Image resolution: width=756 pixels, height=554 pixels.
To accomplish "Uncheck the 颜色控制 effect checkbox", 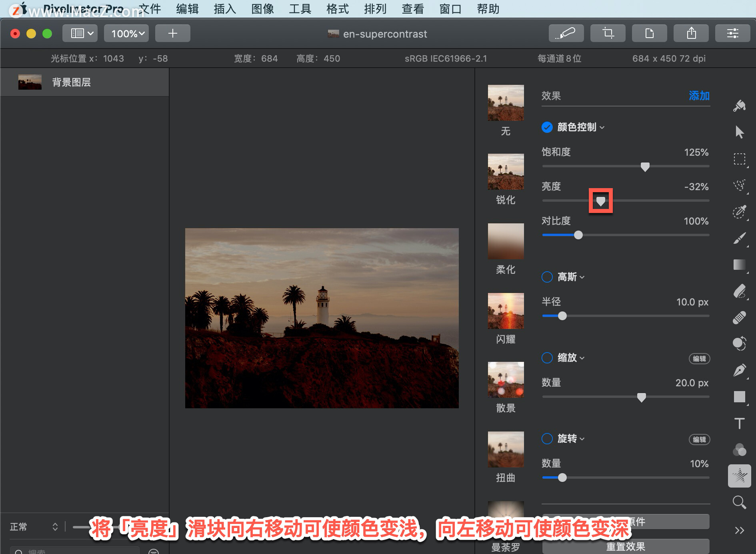I will (547, 127).
